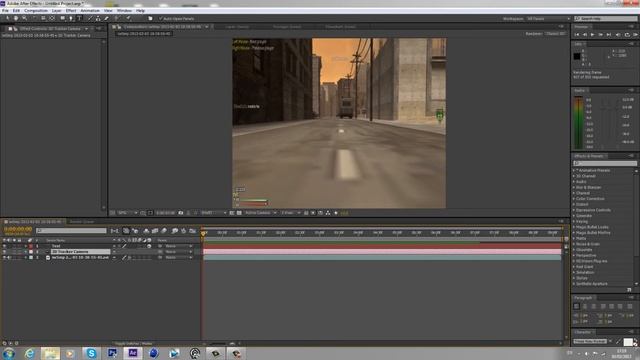Jump to last frame in Preview panel
640x360 pixels.
click(x=609, y=35)
